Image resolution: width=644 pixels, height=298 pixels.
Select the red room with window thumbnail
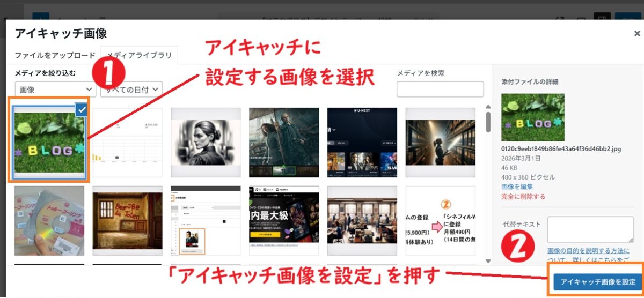pyautogui.click(x=127, y=220)
